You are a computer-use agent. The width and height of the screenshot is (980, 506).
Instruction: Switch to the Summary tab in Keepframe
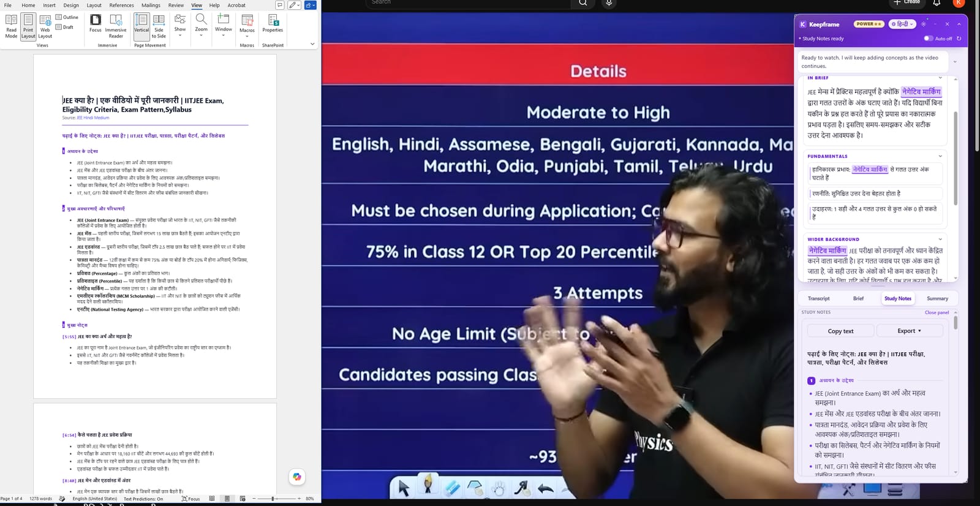coord(937,298)
